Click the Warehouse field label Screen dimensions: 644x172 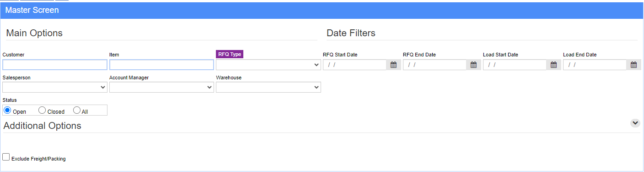(x=229, y=78)
